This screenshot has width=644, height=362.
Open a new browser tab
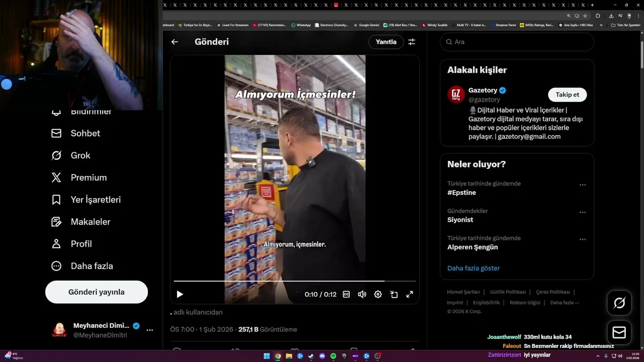pos(592,5)
